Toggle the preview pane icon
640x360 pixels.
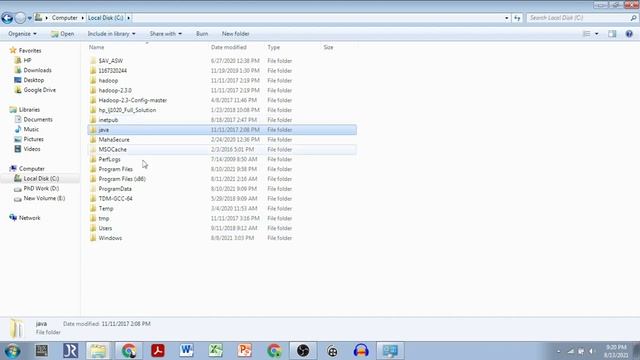612,34
